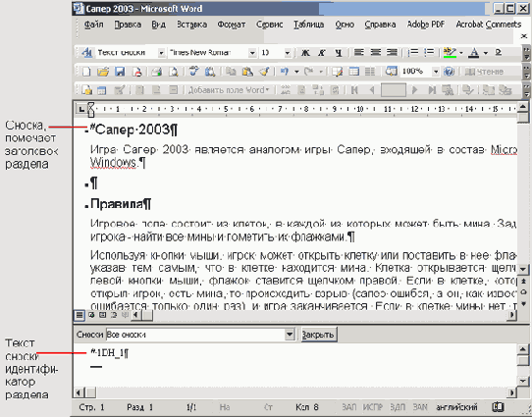Switch to Normal view icon

click(80, 315)
